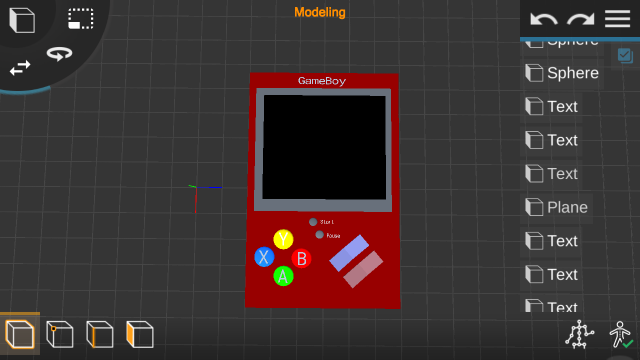Redo the last action

coord(580,19)
